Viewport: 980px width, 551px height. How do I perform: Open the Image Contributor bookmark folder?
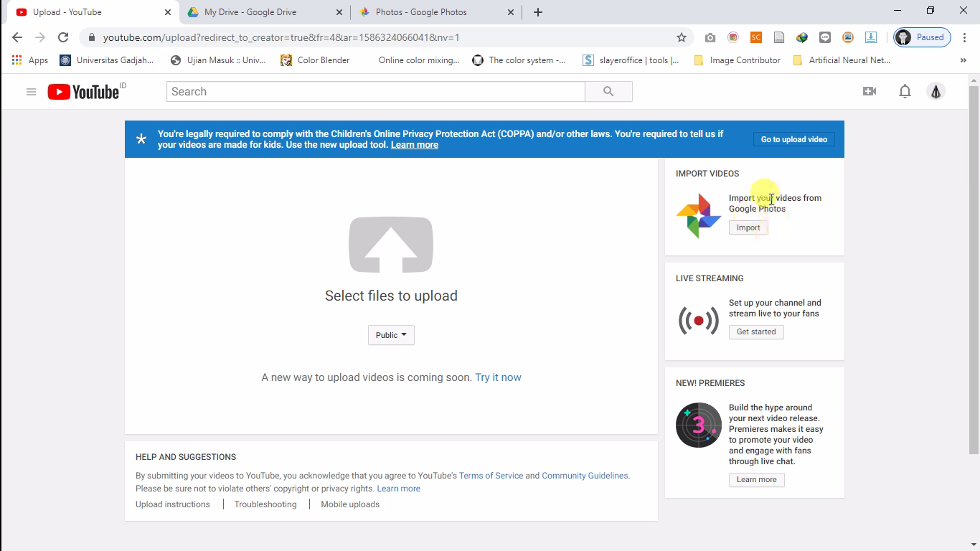tap(738, 60)
